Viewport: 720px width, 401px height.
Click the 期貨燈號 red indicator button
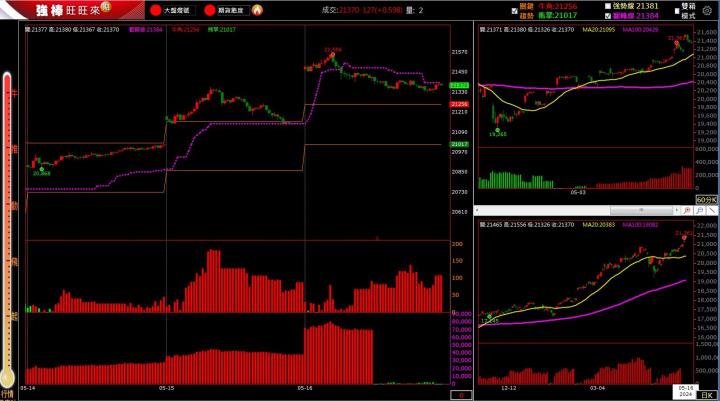[209, 10]
